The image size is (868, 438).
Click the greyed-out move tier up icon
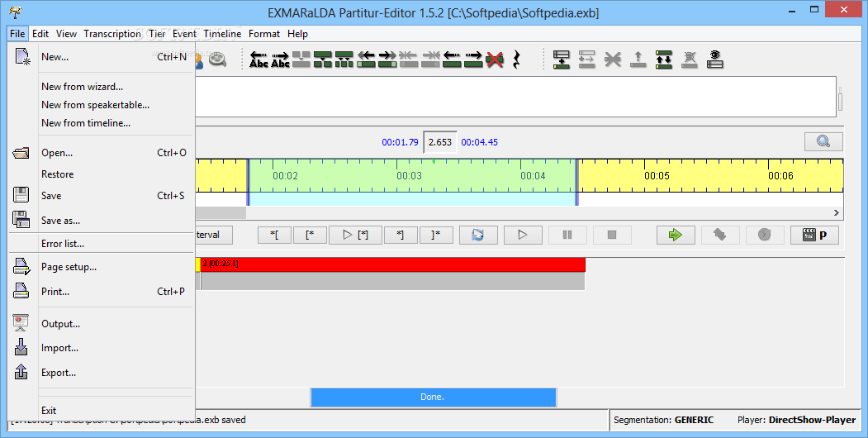tap(638, 60)
